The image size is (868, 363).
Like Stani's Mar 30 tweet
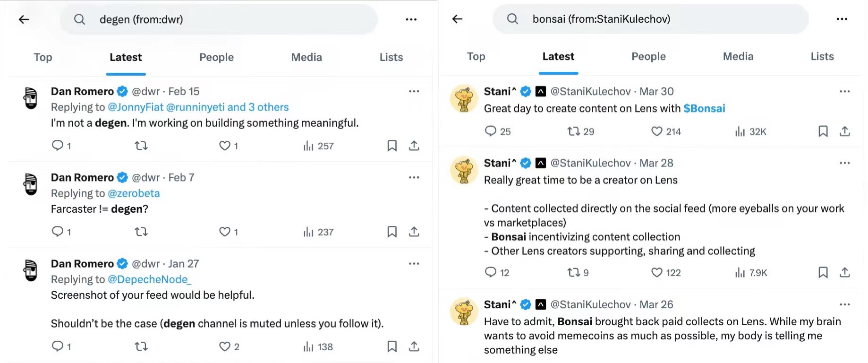(x=657, y=131)
